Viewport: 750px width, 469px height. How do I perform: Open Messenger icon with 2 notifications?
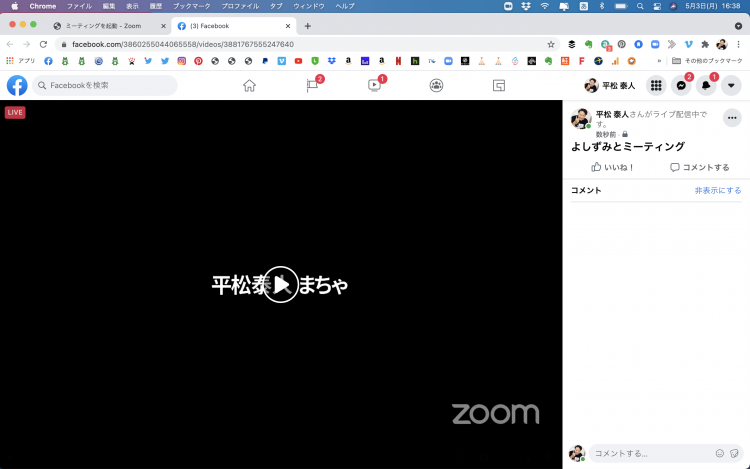681,86
